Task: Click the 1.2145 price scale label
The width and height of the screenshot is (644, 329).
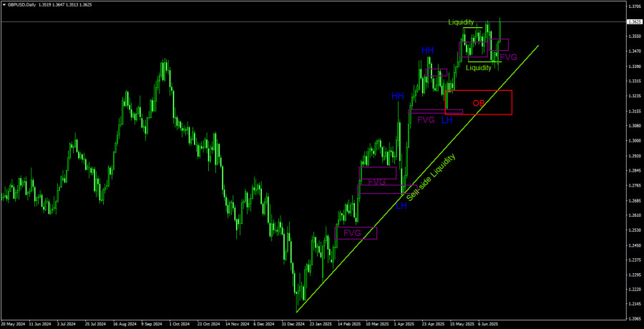Action: tap(635, 305)
